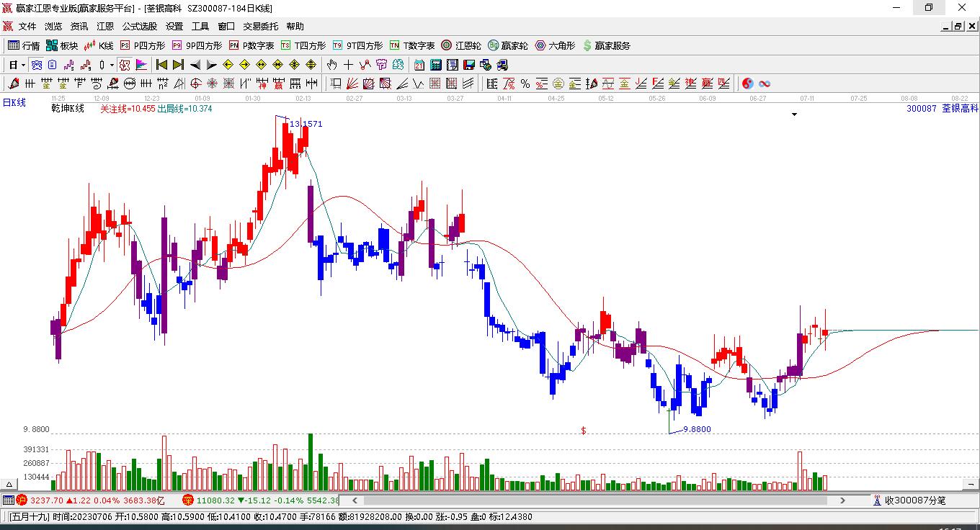Image resolution: width=980 pixels, height=530 pixels.
Task: Open 赢家服务 with the dollar icon
Action: coord(606,45)
